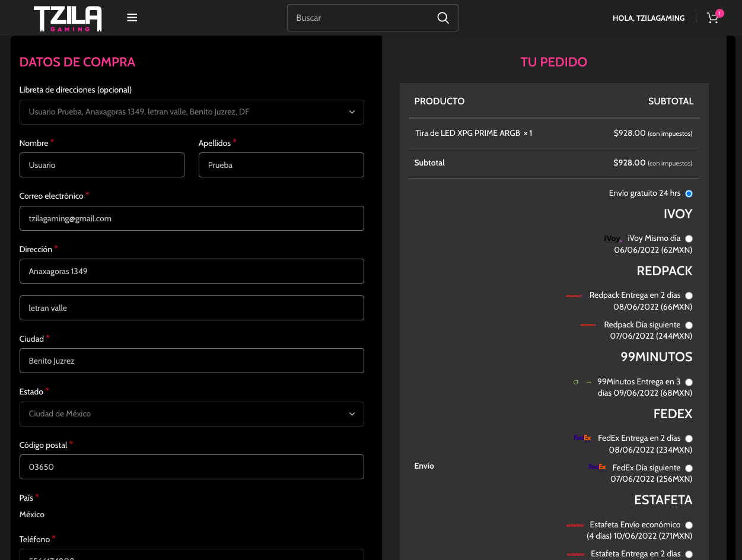Click the Redpack Día siguiente logo

(588, 325)
